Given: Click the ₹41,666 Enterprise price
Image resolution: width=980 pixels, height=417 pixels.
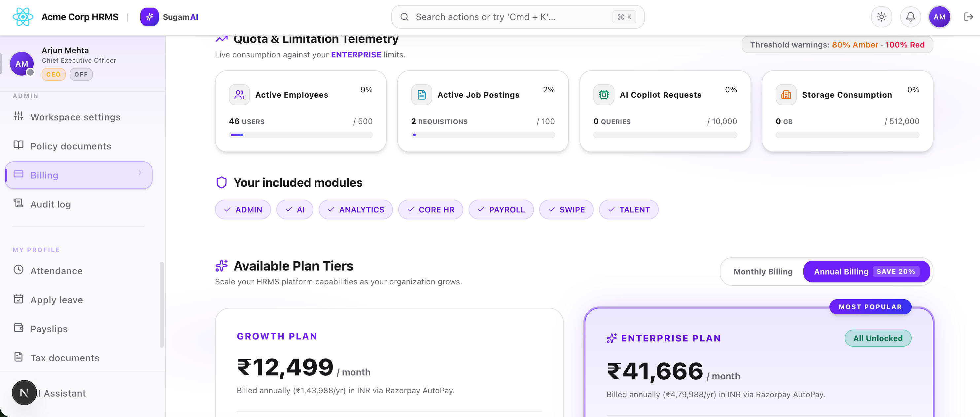Looking at the screenshot, I should 655,371.
